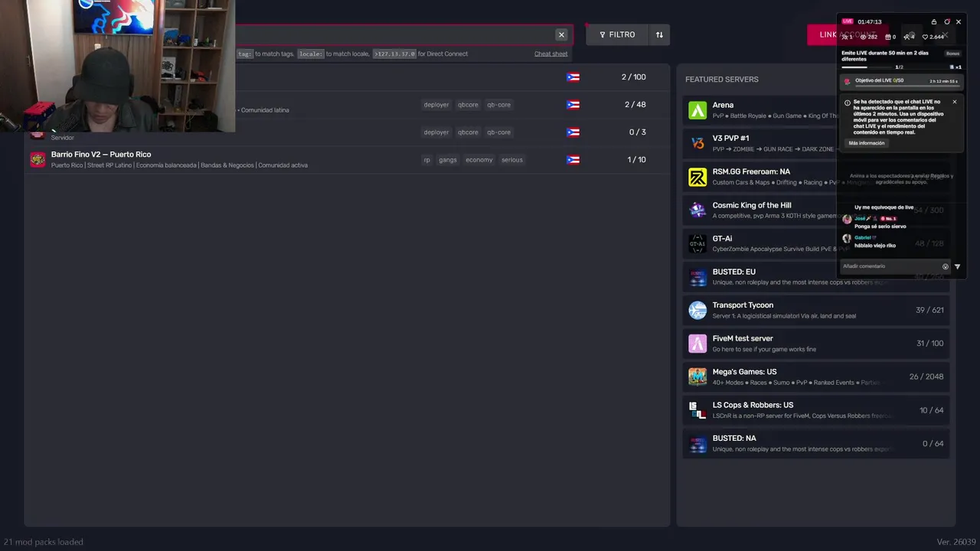The width and height of the screenshot is (980, 551).
Task: Open the Cheat sheet link
Action: pyautogui.click(x=550, y=54)
